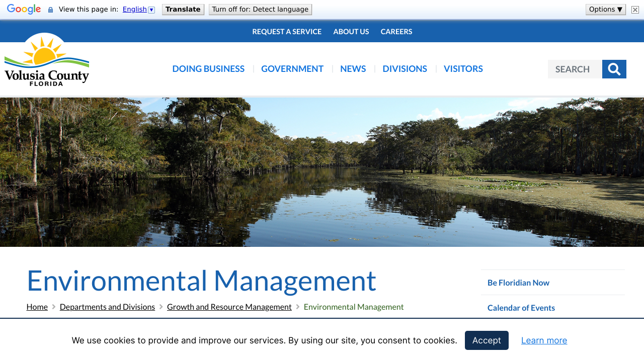
Task: Open the translate Options dropdown
Action: coord(605,10)
